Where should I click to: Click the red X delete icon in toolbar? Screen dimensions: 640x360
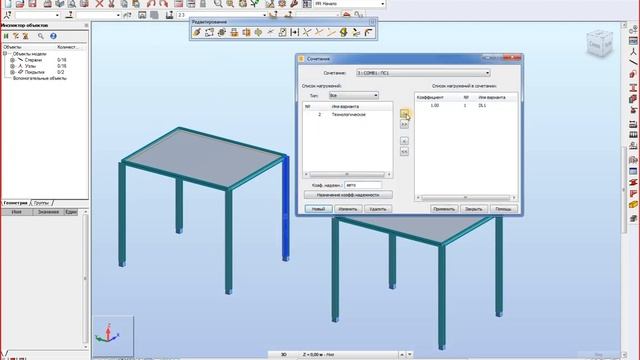[99, 4]
